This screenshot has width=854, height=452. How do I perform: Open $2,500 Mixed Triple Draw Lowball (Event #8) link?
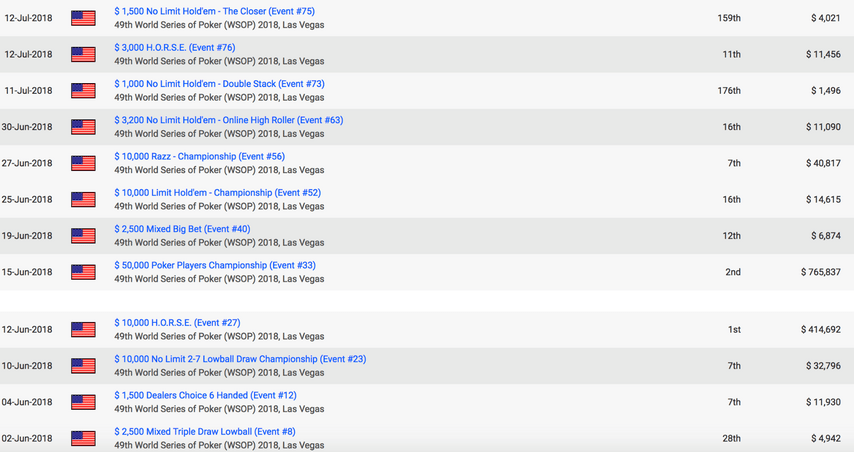[205, 431]
